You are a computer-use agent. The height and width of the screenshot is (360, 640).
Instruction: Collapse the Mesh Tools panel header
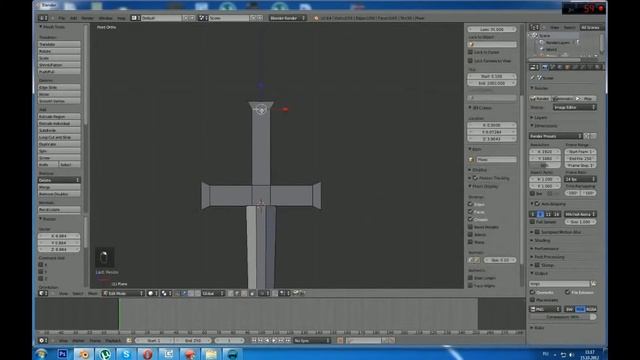coord(52,27)
